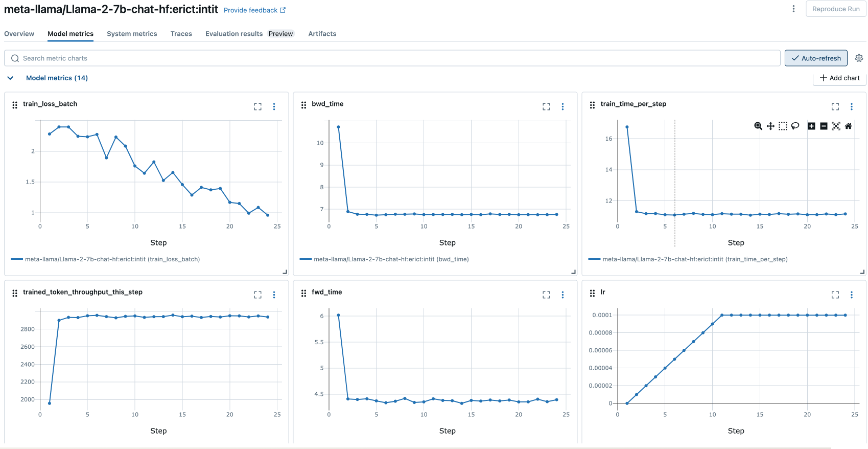Open the fwd_time chart options menu
The height and width of the screenshot is (449, 868).
click(563, 295)
